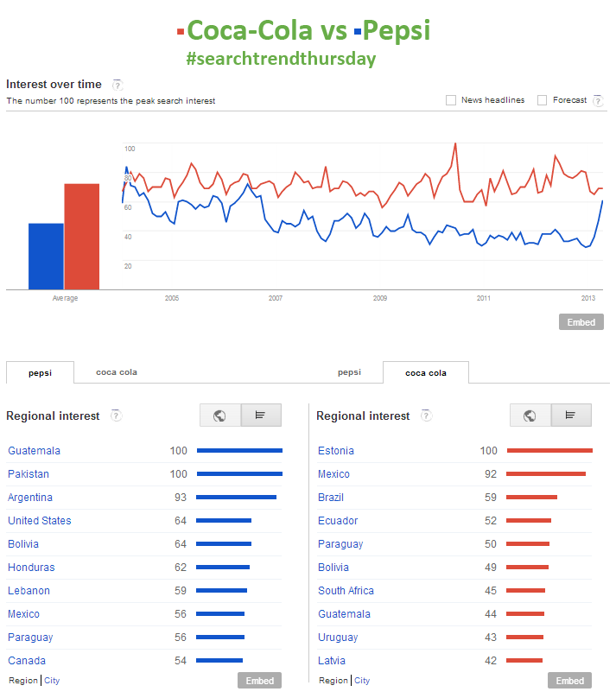The height and width of the screenshot is (698, 616).
Task: Open Argentina in pepsi regional list
Action: point(30,498)
